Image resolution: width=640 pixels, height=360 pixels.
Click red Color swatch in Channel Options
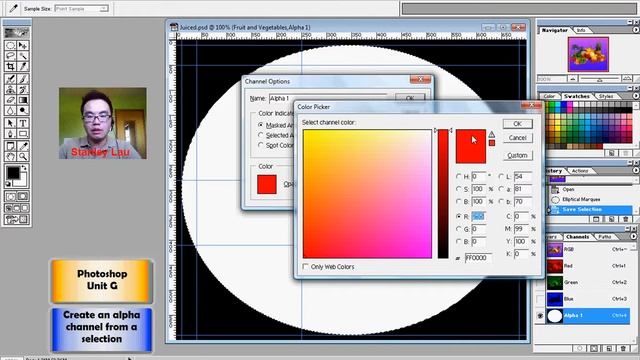click(x=267, y=184)
